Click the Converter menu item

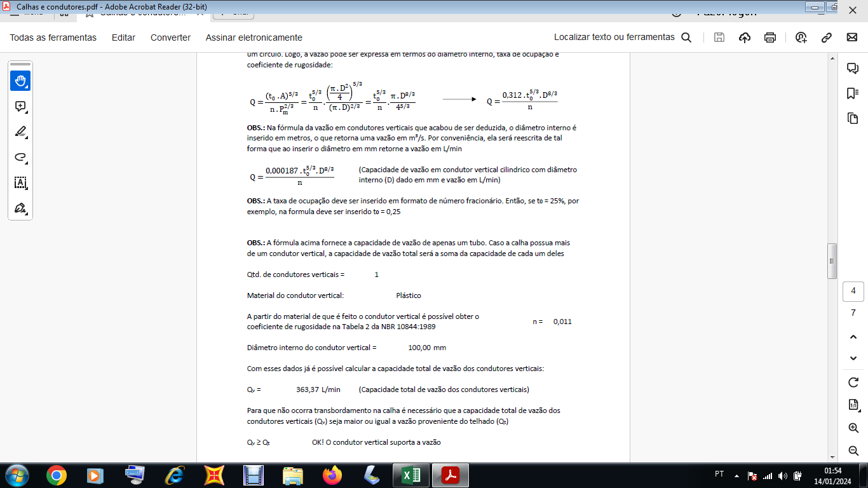tap(170, 37)
